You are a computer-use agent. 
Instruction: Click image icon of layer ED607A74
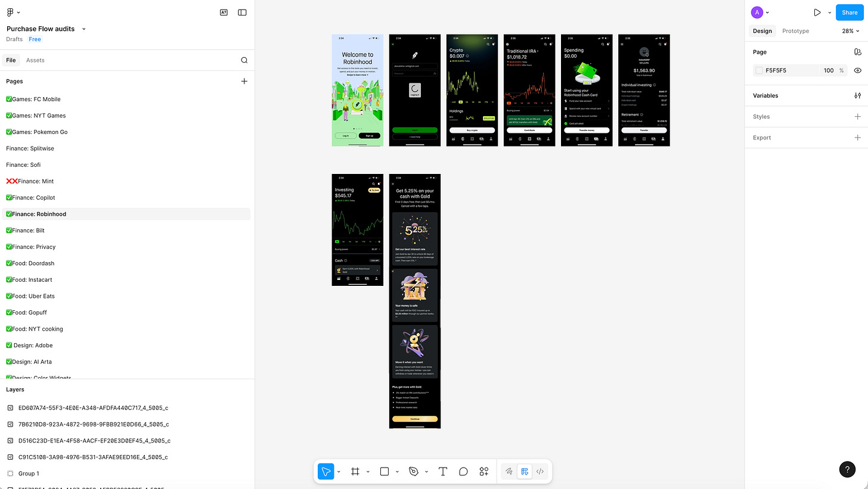click(10, 408)
